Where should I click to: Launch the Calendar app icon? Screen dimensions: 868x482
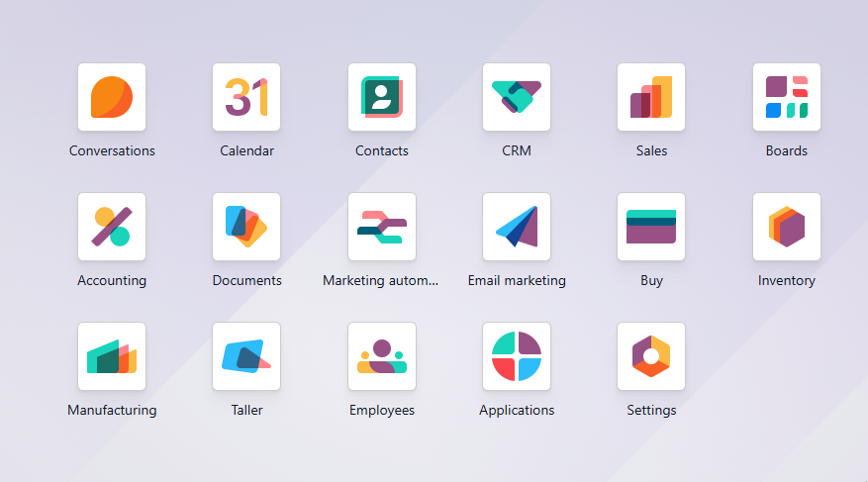pos(246,97)
